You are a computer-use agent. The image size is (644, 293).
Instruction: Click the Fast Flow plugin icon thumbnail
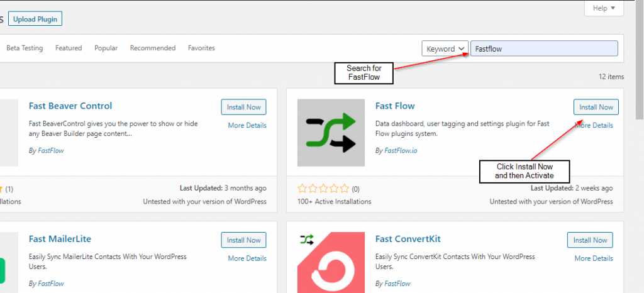[x=331, y=133]
